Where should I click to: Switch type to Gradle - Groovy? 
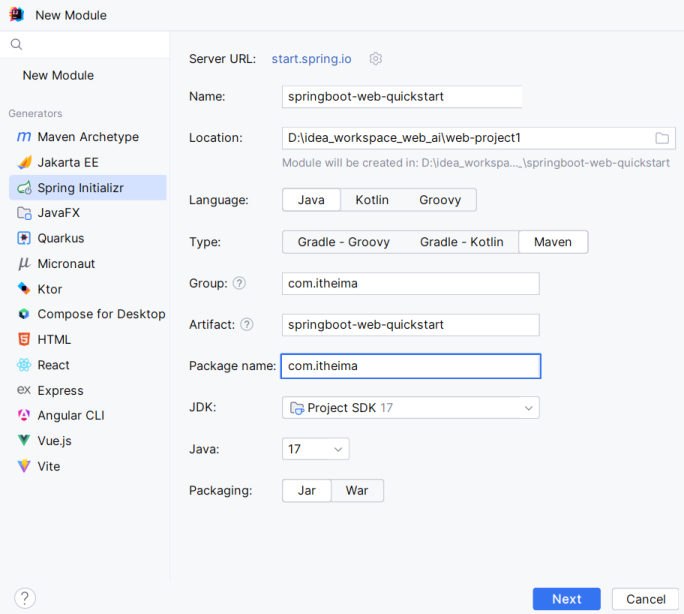(x=344, y=242)
